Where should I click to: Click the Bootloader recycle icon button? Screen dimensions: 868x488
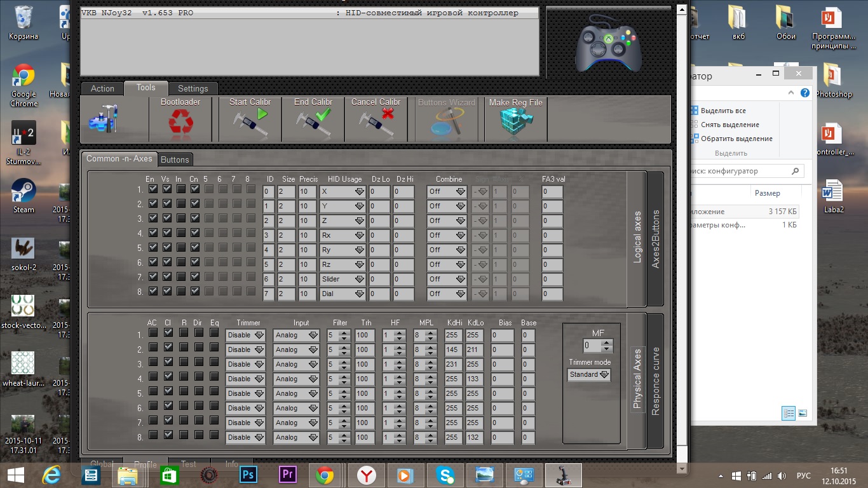pos(180,119)
